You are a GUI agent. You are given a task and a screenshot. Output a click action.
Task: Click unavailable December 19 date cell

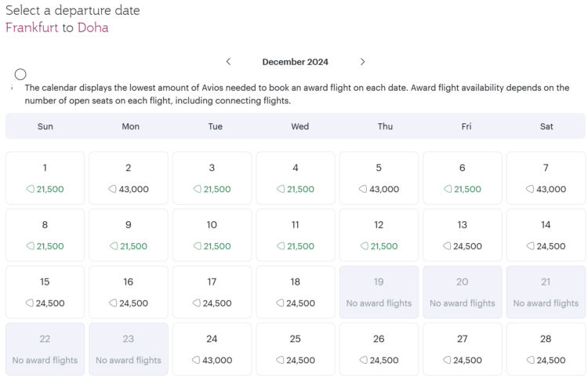(379, 292)
